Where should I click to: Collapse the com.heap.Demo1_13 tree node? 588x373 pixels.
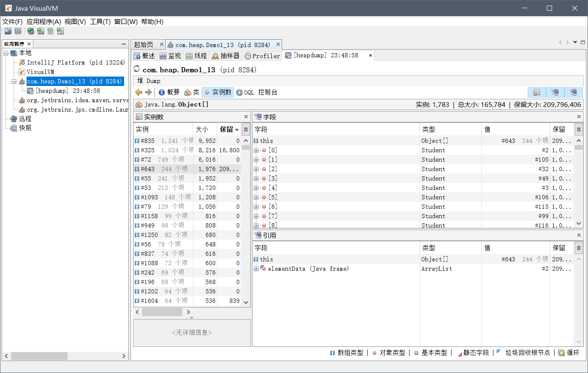[14, 81]
